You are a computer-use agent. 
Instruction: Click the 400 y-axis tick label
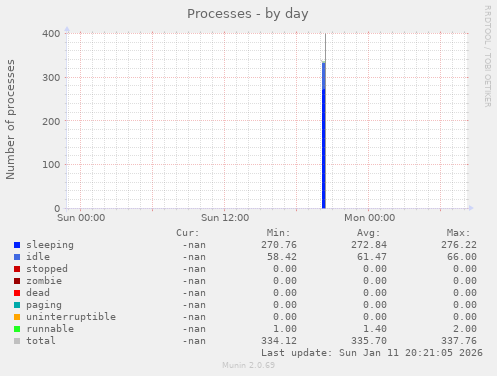(51, 34)
